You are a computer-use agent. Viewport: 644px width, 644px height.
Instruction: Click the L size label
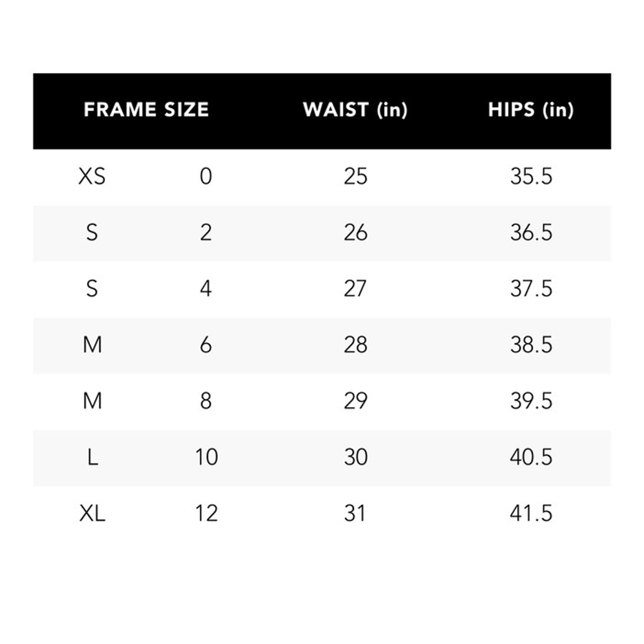point(93,457)
